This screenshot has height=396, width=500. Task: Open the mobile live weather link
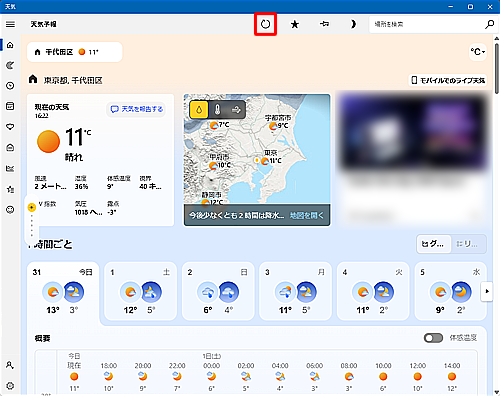448,80
